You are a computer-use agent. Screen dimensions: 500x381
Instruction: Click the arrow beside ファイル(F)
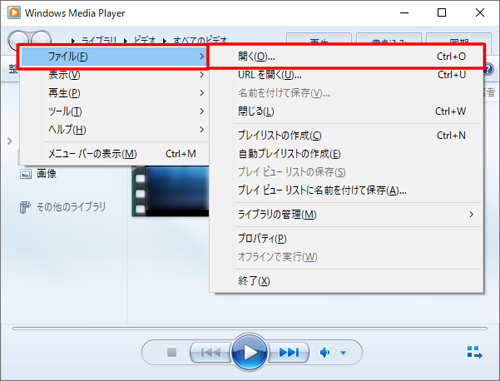click(202, 56)
